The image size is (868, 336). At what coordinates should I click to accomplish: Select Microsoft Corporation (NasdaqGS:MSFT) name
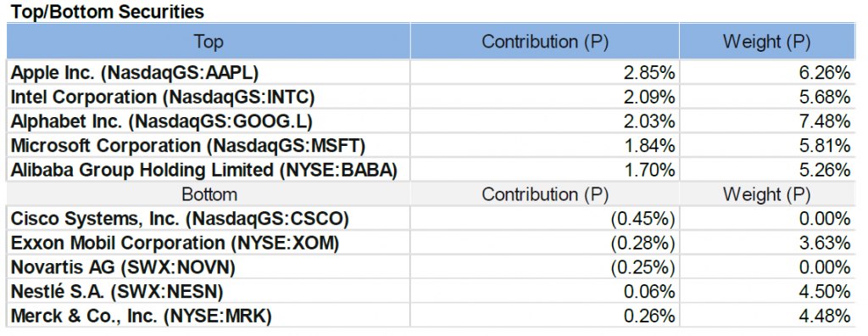click(188, 146)
